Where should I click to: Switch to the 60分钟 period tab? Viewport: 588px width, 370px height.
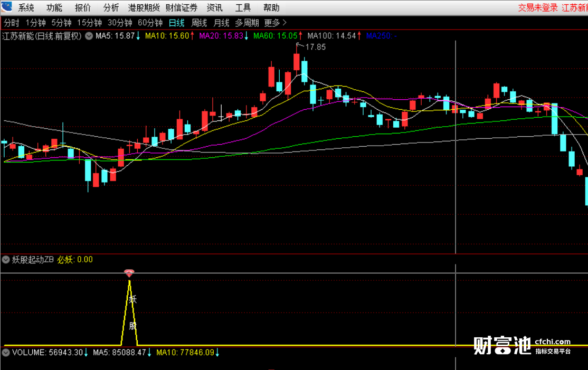pyautogui.click(x=150, y=23)
